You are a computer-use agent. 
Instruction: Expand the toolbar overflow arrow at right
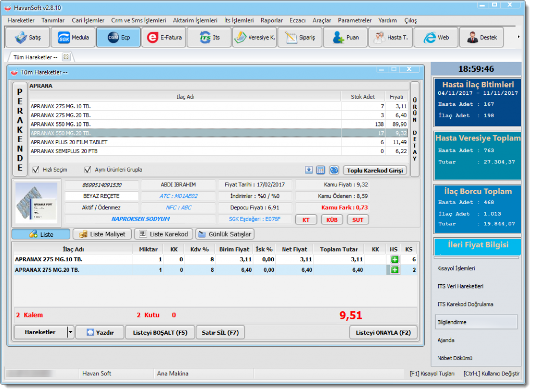[518, 37]
